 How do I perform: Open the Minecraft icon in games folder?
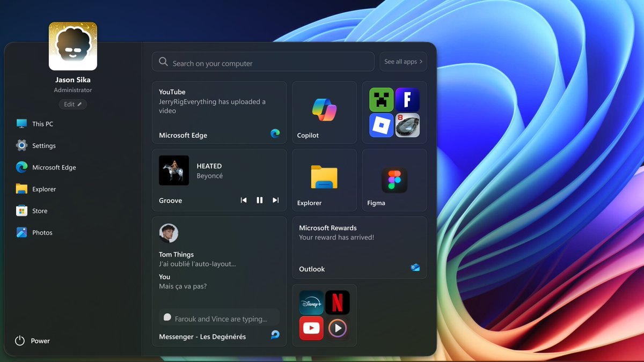click(x=381, y=100)
